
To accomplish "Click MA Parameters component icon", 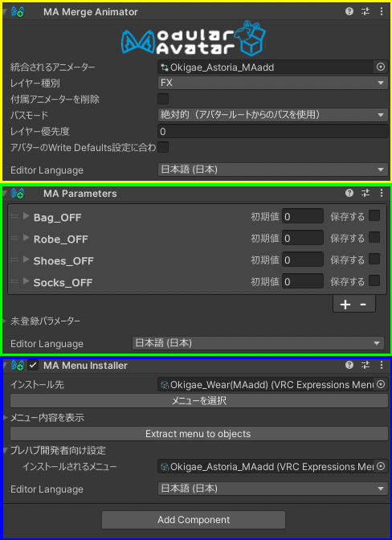I will pos(18,193).
